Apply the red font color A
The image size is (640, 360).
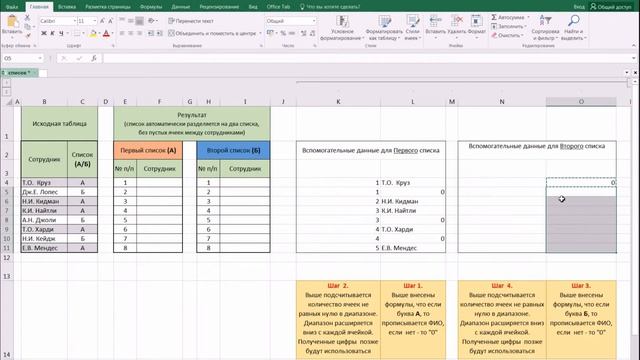click(107, 33)
